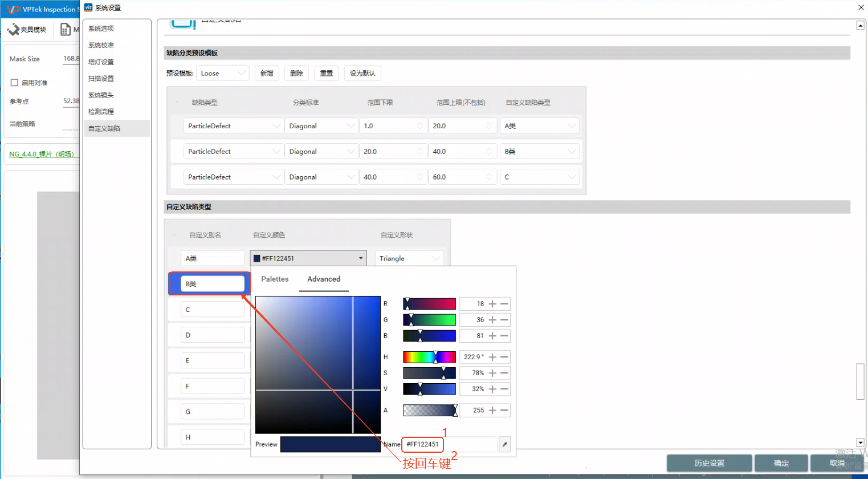Click the 设为默认 button

[362, 73]
